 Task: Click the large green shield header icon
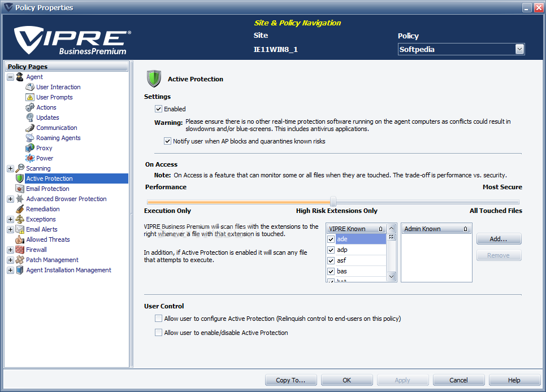154,79
